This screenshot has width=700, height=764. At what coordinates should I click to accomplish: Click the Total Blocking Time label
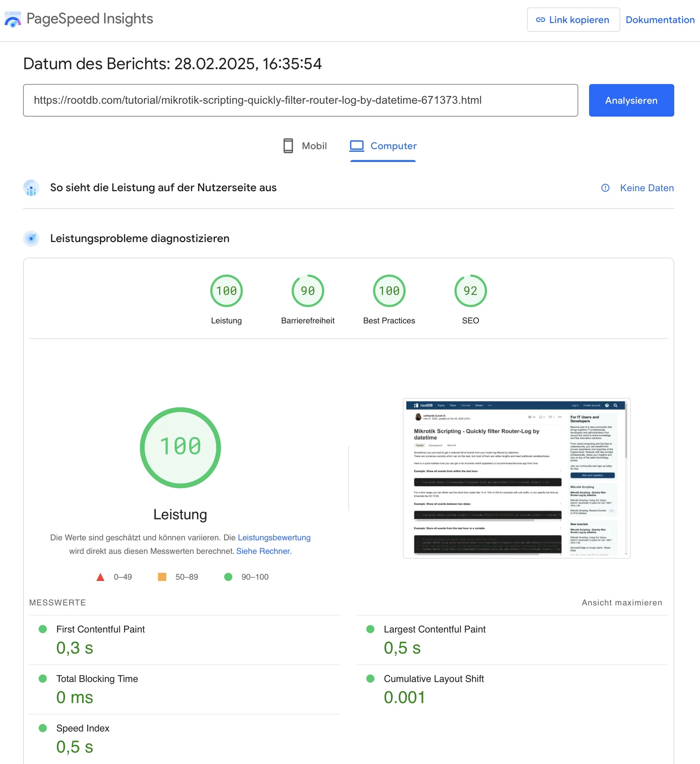point(97,679)
